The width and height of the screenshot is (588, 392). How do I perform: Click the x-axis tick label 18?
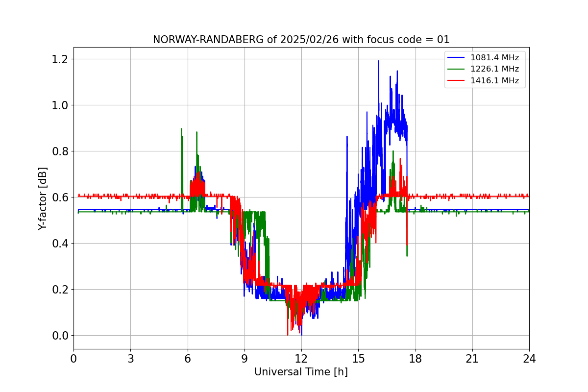coord(415,359)
